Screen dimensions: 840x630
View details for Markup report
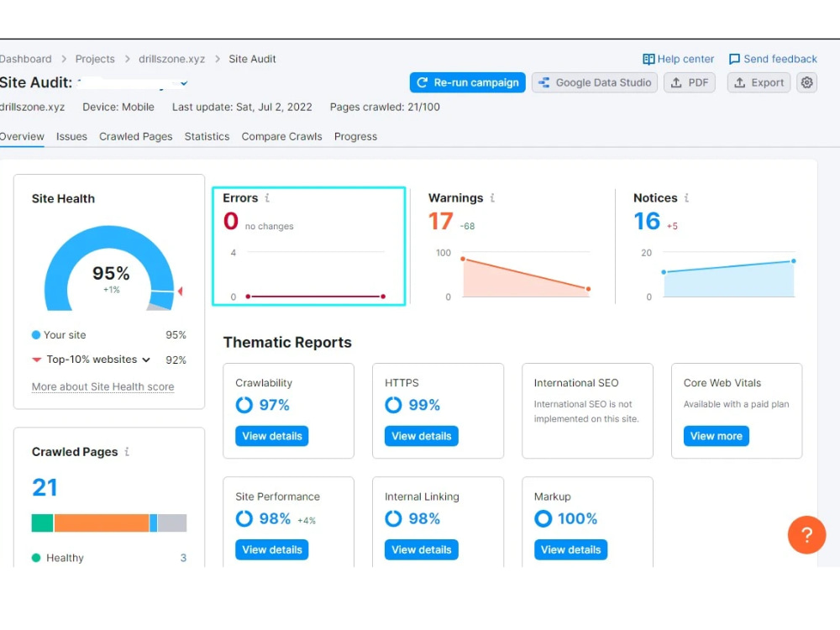570,549
